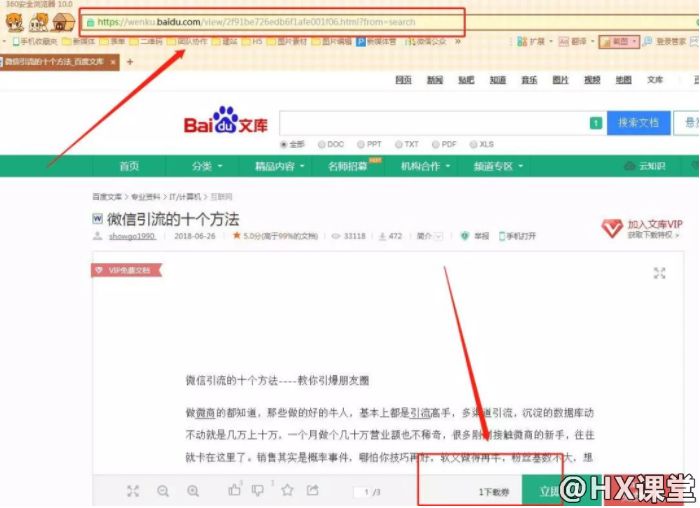Click the 搜索文档 search button
Screen dimensions: 700x508
638,123
